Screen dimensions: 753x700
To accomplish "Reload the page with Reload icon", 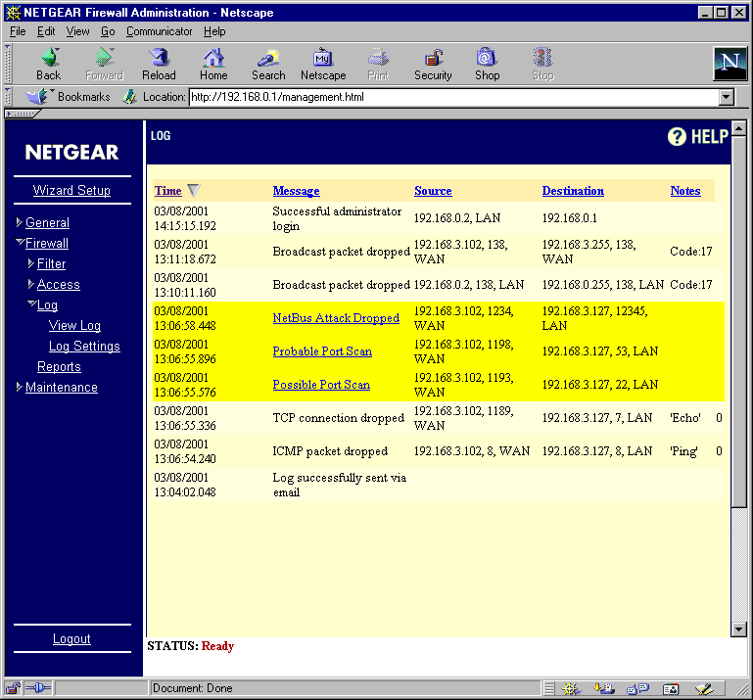I will (x=159, y=57).
